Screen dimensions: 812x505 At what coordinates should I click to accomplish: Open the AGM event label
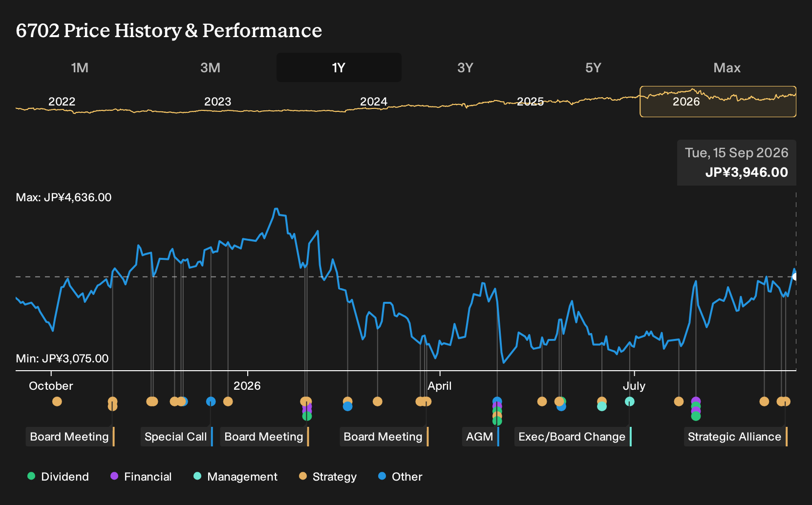(480, 437)
